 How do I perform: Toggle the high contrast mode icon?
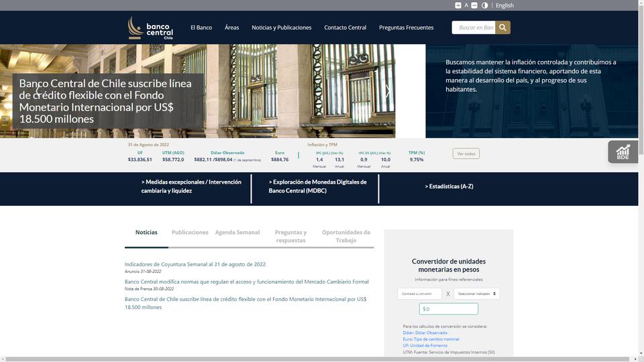coord(484,5)
